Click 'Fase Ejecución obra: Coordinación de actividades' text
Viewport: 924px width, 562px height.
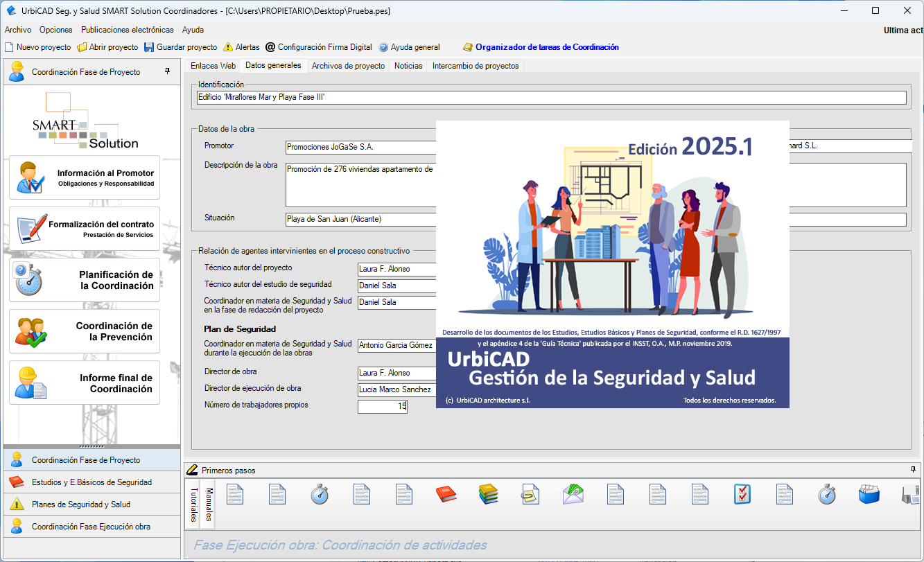point(340,545)
